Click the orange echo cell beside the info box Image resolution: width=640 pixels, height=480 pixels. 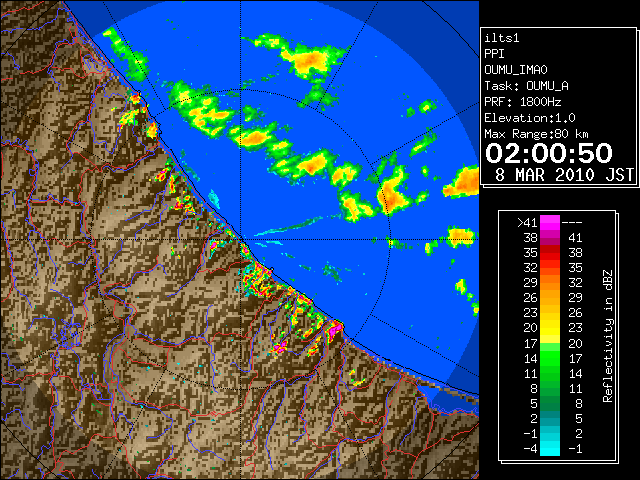462,182
